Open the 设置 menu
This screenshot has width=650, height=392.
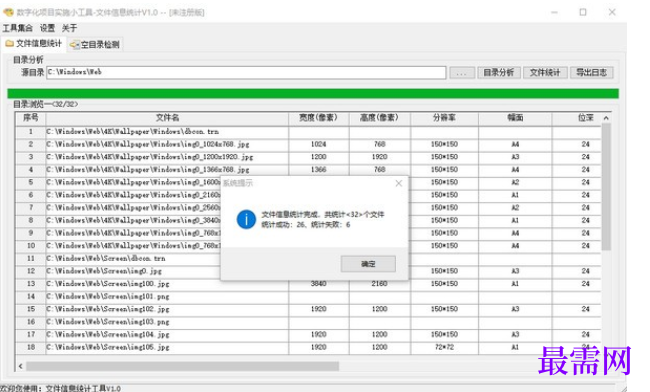(47, 28)
